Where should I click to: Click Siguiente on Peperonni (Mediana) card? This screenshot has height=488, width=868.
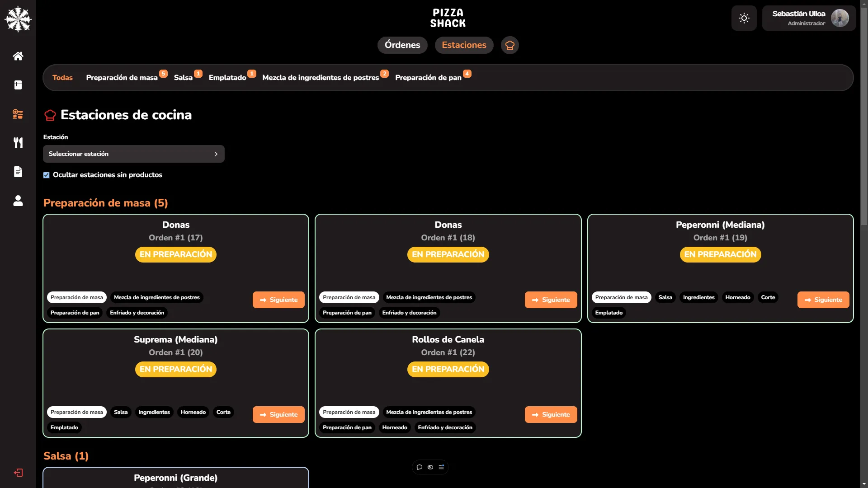coord(823,300)
